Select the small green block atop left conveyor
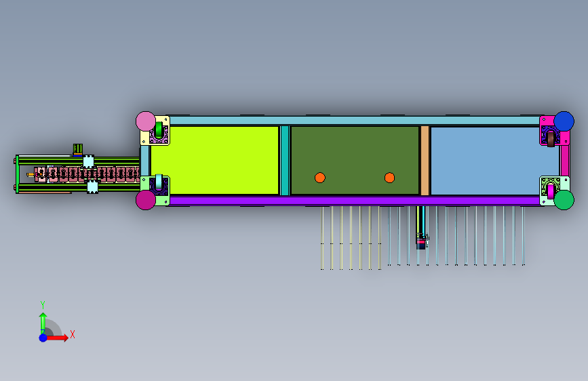This screenshot has height=381, width=588. click(x=77, y=149)
